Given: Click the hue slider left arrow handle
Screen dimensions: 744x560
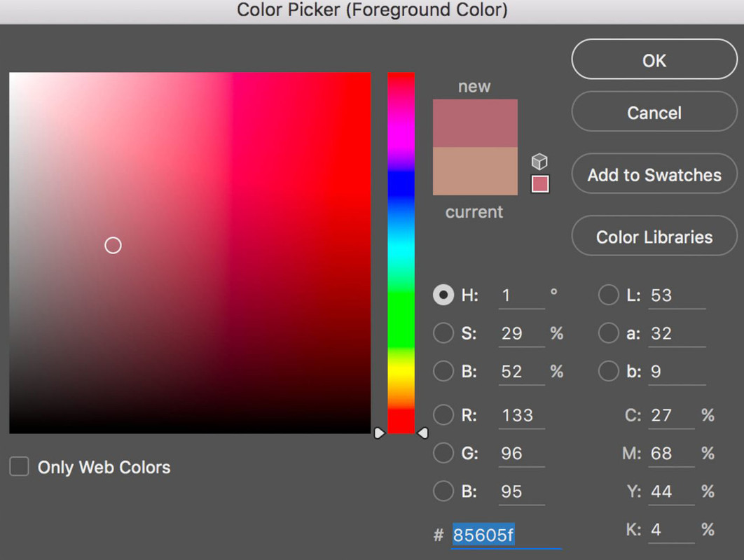Looking at the screenshot, I should pos(379,433).
